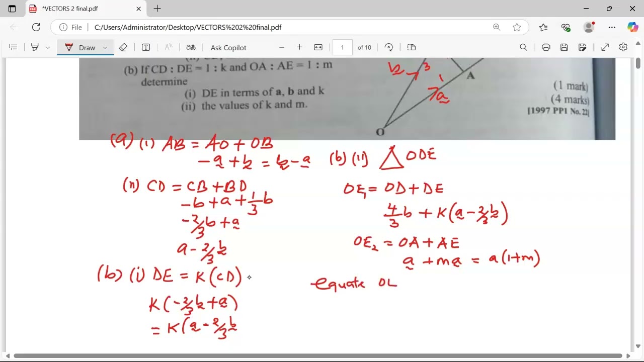
Task: Open the Translate tool
Action: tap(191, 47)
